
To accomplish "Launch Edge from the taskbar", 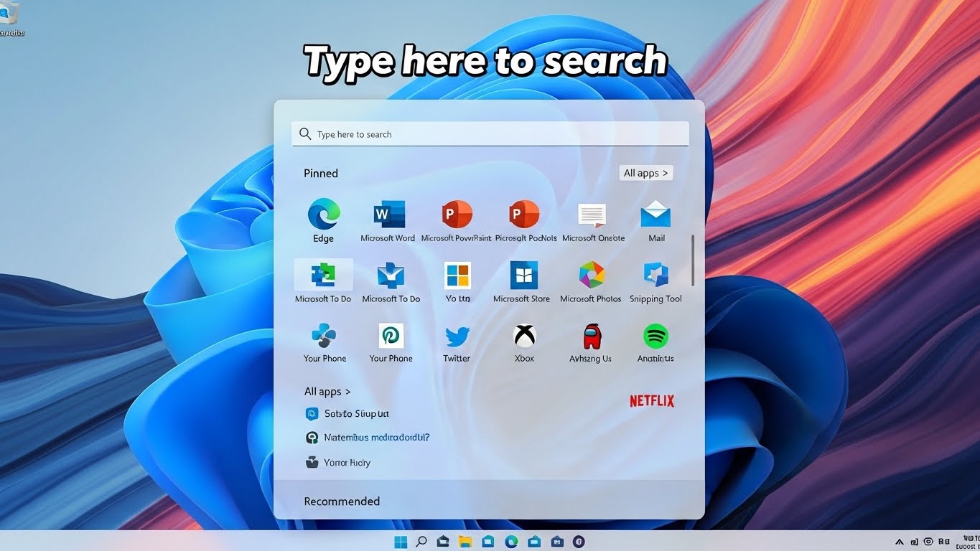I will (511, 542).
